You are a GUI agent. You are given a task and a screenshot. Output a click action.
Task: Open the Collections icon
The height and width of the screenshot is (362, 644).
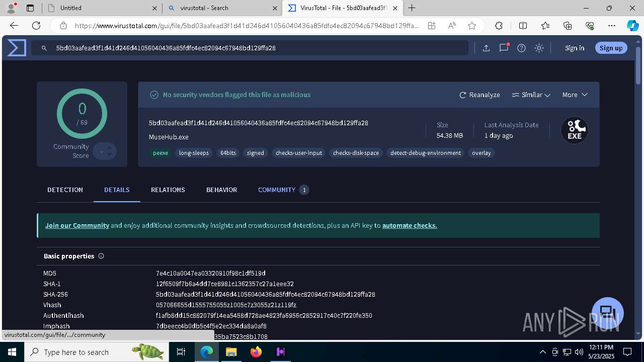click(x=568, y=26)
